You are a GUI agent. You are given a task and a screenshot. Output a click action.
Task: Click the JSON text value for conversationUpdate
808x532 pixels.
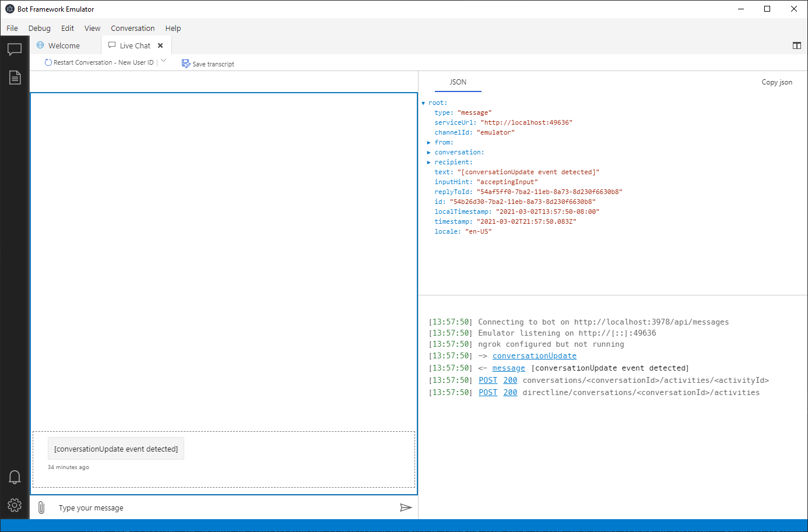(528, 172)
